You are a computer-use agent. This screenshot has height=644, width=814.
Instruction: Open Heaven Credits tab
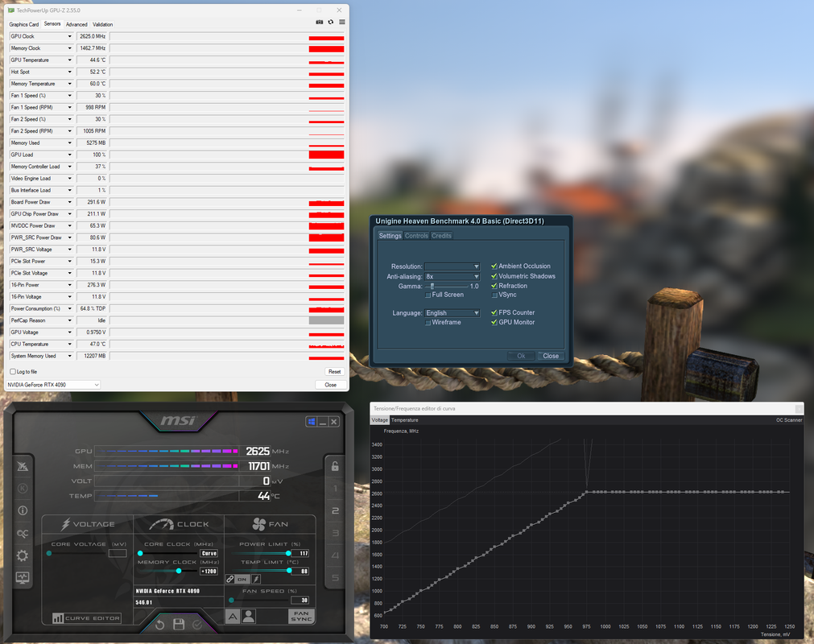click(441, 236)
